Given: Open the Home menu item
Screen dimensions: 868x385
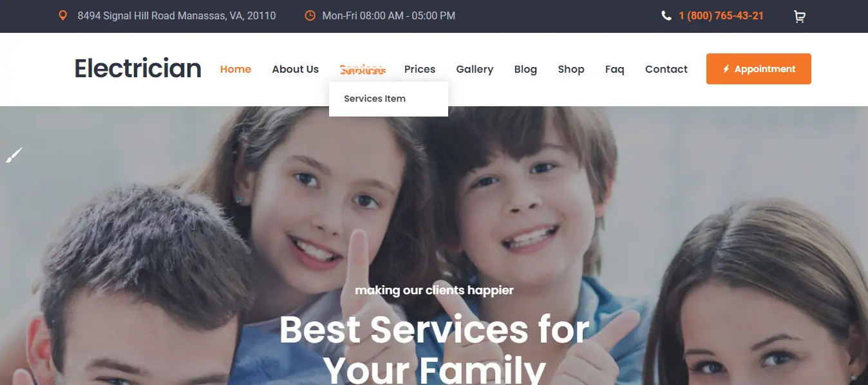Looking at the screenshot, I should tap(236, 69).
